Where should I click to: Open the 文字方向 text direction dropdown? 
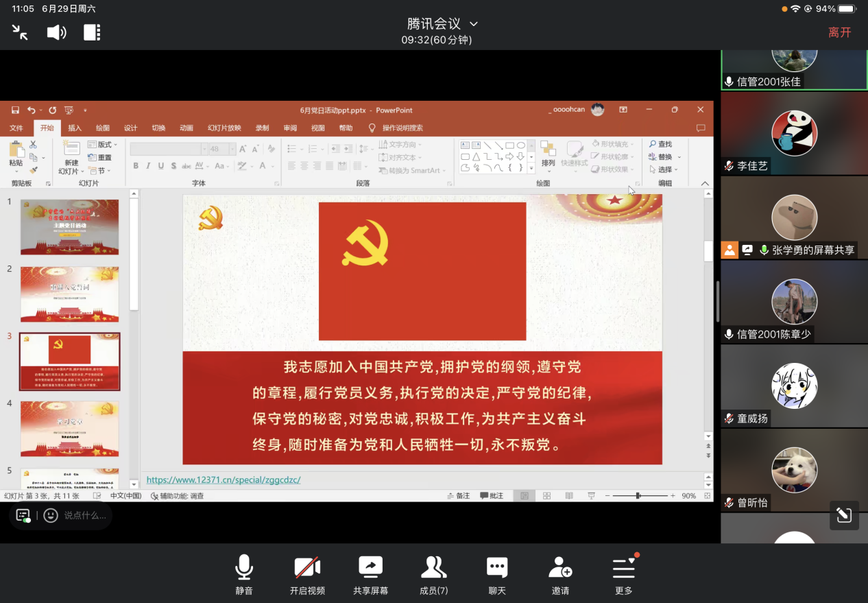click(400, 145)
